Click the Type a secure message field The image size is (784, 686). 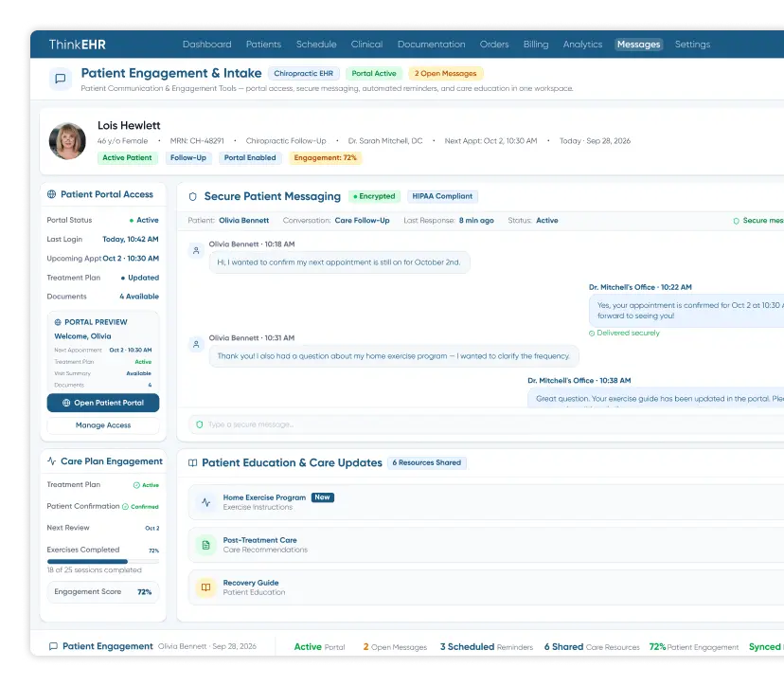click(486, 424)
